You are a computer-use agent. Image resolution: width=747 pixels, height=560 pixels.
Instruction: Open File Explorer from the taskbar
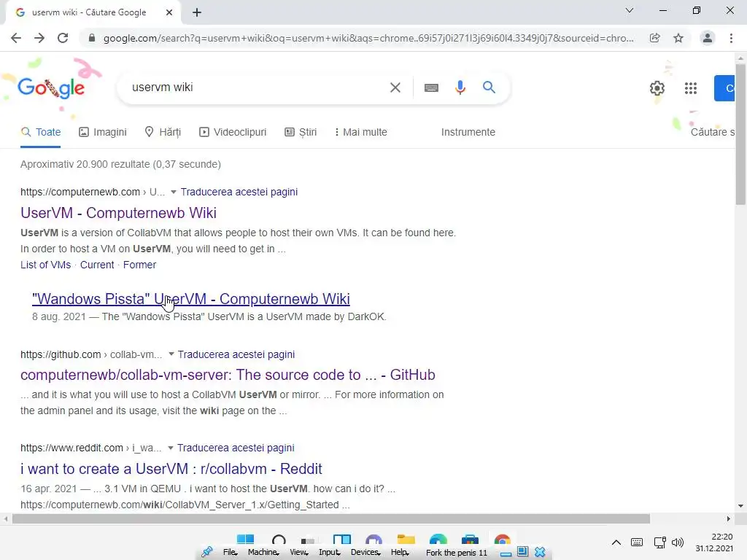coord(406,539)
